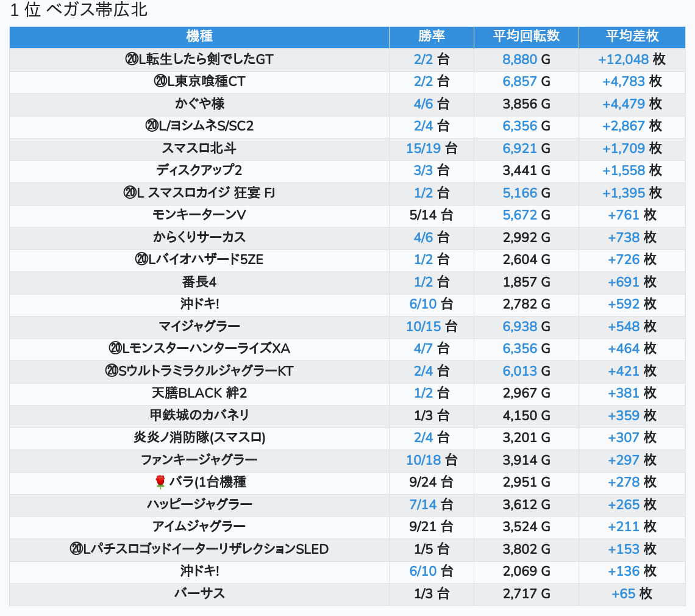Click the '5,672 G' cell
695x616 pixels.
[x=526, y=215]
